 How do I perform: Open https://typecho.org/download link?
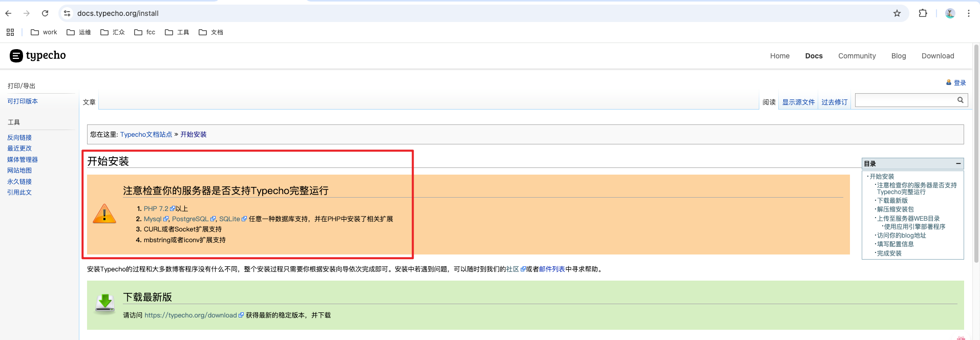point(194,315)
